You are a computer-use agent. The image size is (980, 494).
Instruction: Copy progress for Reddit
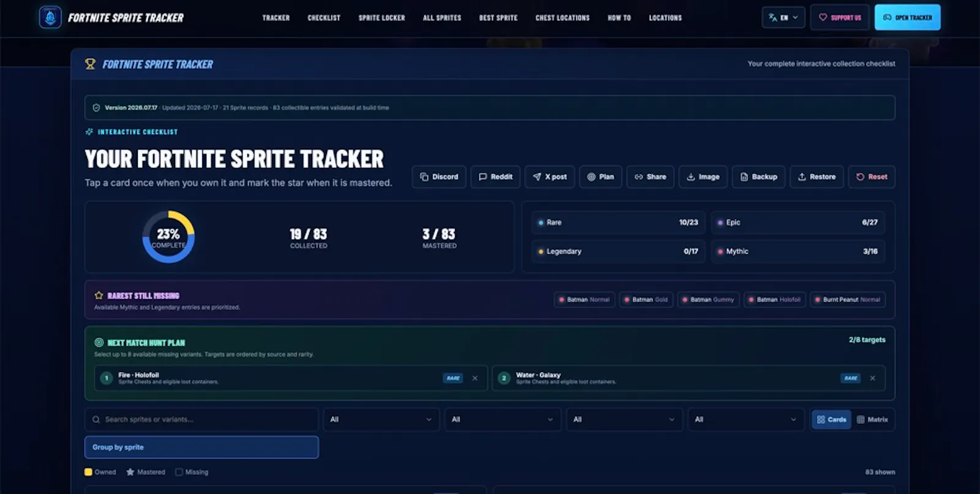coord(496,177)
